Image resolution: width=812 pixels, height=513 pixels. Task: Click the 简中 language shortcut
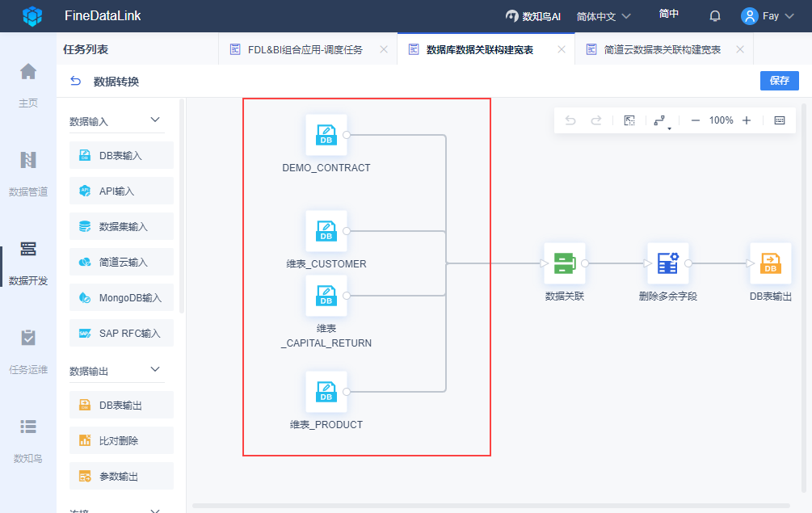(x=668, y=14)
